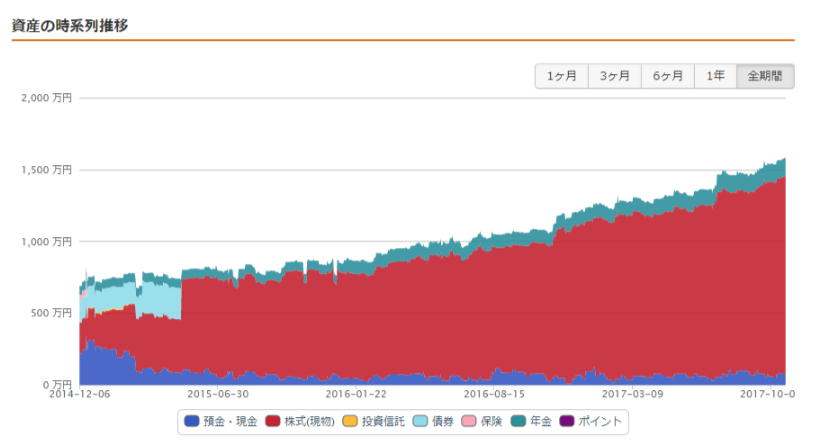815x440 pixels.
Task: Click the 1,500 万円 axis label
Action: pos(46,170)
